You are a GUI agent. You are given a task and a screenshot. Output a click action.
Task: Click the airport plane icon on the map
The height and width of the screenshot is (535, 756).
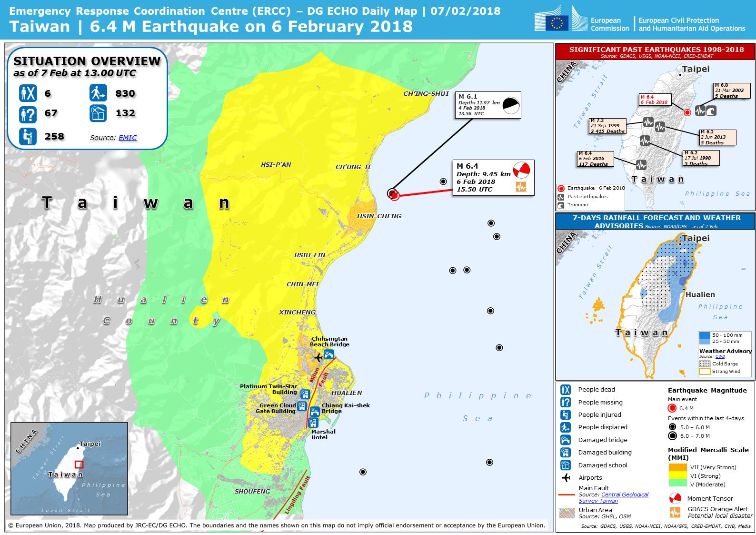click(318, 357)
